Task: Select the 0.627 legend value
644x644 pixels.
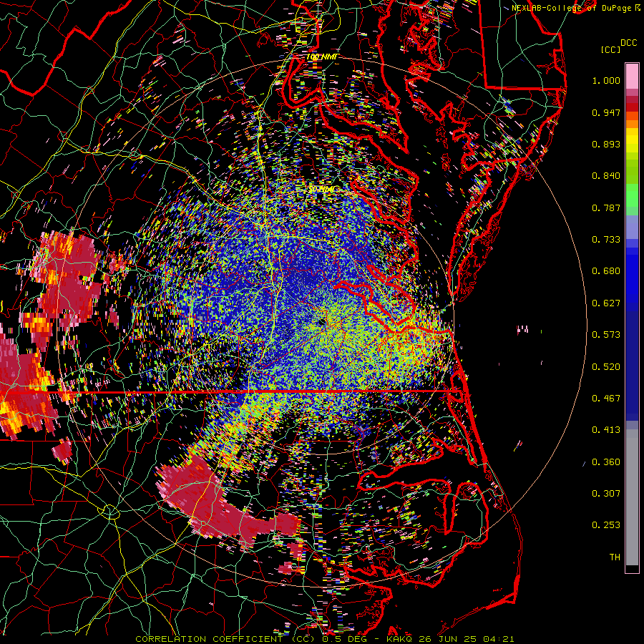Action: click(x=606, y=303)
